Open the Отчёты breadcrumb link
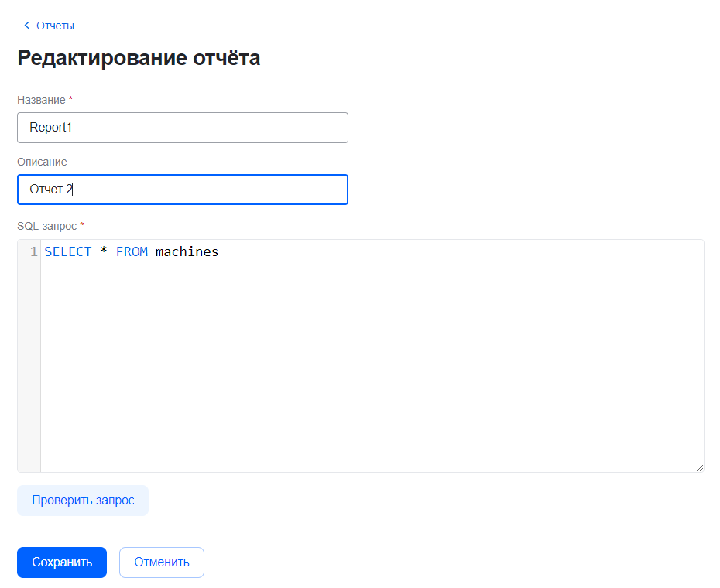Viewport: 720px width, 588px height. tap(55, 26)
